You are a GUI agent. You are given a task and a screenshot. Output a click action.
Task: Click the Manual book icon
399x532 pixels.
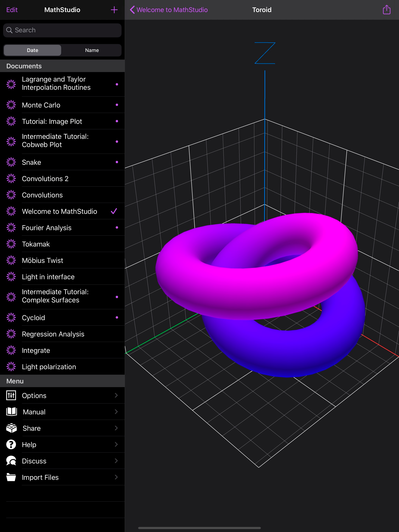[x=11, y=412]
